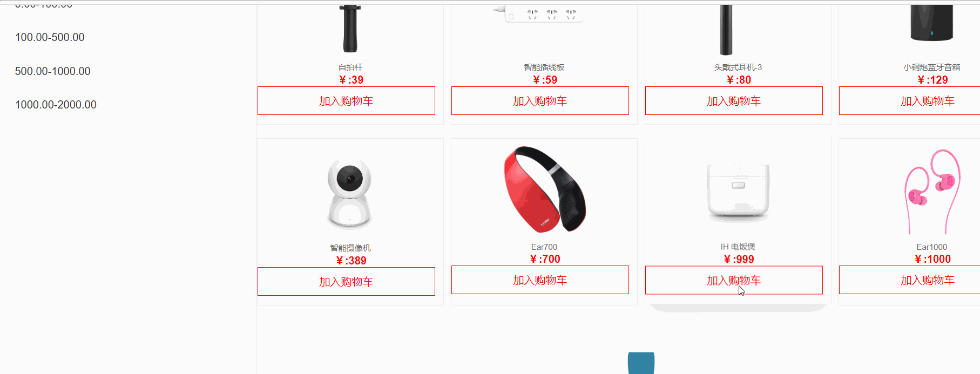Image resolution: width=980 pixels, height=374 pixels.
Task: Click the Ear700 product name
Action: coord(544,247)
